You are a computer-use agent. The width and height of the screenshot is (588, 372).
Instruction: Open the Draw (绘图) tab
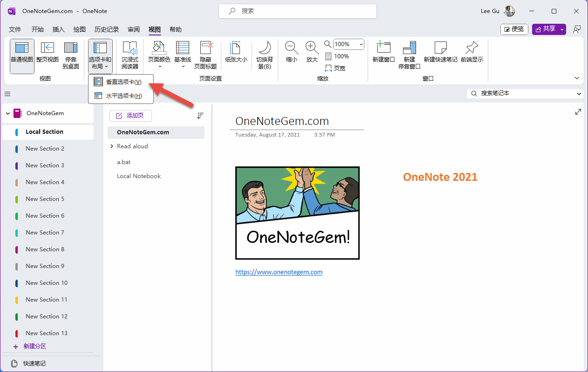(80, 29)
